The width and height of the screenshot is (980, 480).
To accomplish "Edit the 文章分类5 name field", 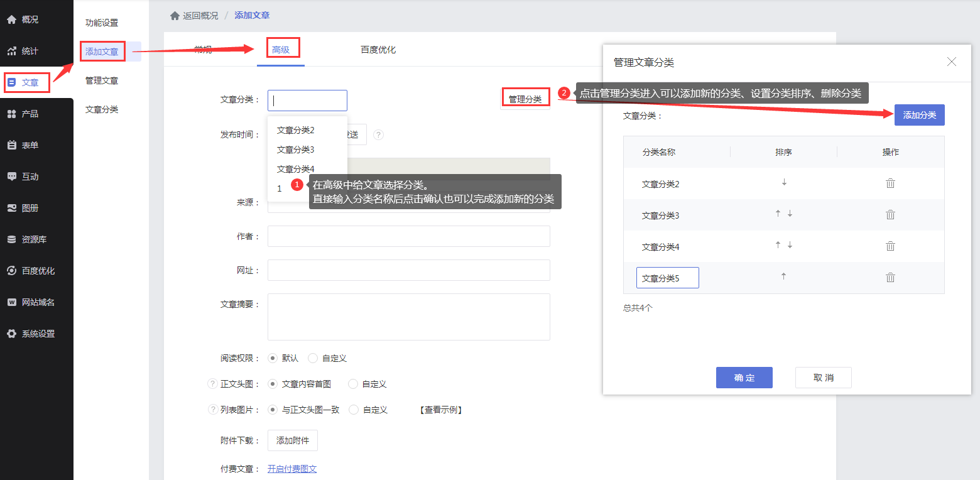I will [668, 278].
